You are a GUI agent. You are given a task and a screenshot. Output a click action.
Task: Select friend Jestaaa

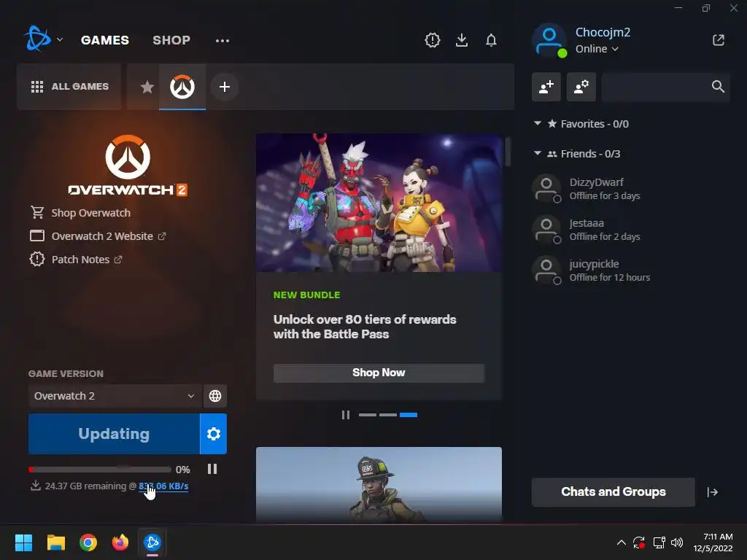click(631, 230)
